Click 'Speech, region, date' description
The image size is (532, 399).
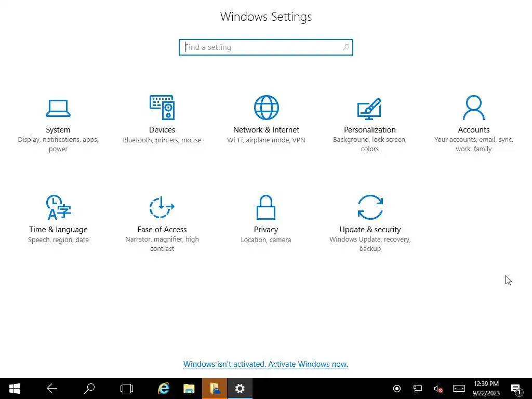[x=58, y=240]
